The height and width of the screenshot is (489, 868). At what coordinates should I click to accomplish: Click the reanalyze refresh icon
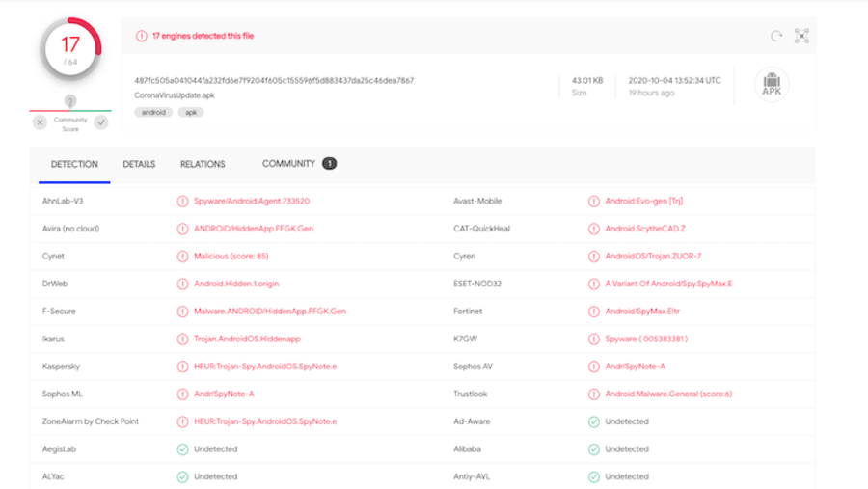776,36
